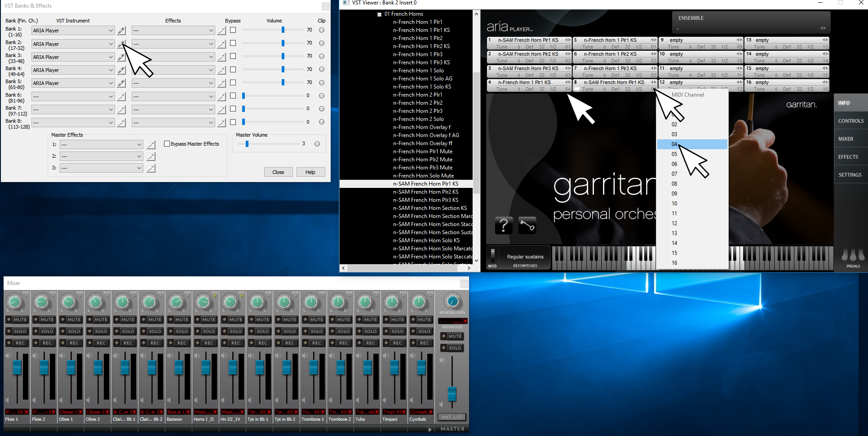Image resolution: width=868 pixels, height=436 pixels.
Task: Click the Close button in VST Banks
Action: coord(278,172)
